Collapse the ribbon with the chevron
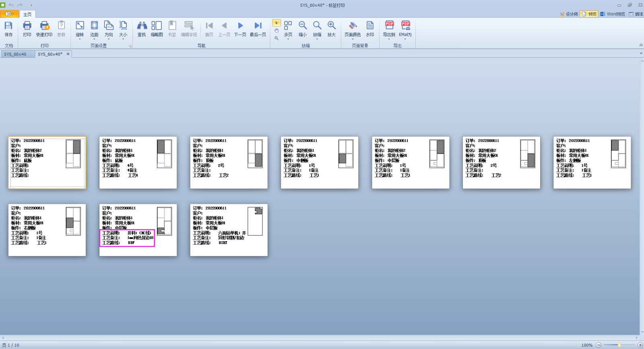The width and height of the screenshot is (644, 349). click(641, 45)
